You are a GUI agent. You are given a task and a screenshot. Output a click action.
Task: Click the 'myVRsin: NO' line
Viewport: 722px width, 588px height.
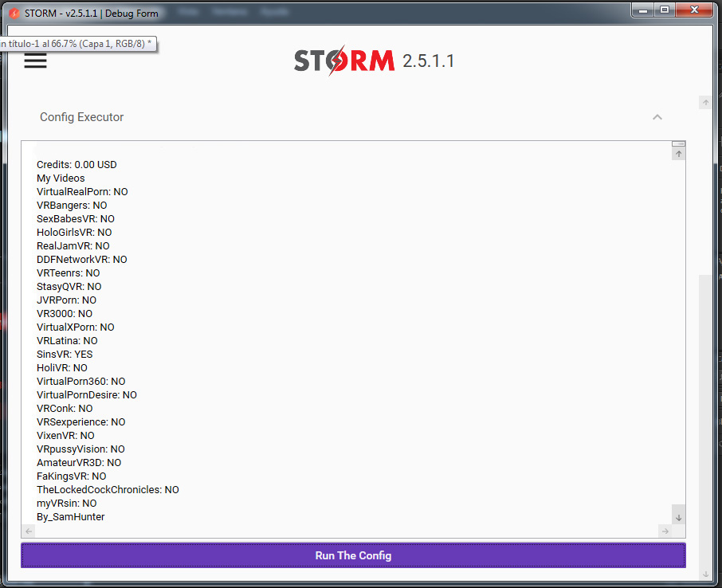(x=66, y=504)
